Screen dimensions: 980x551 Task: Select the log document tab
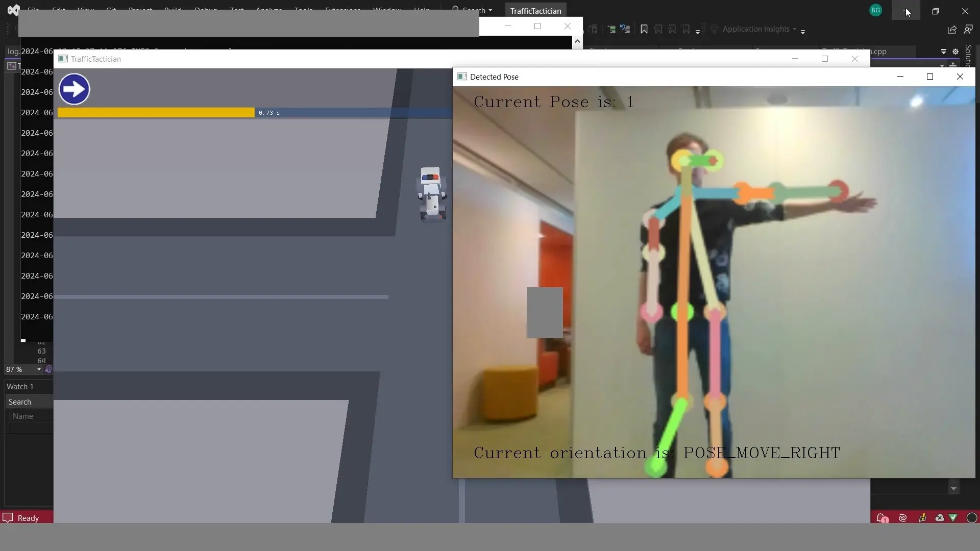(13, 52)
